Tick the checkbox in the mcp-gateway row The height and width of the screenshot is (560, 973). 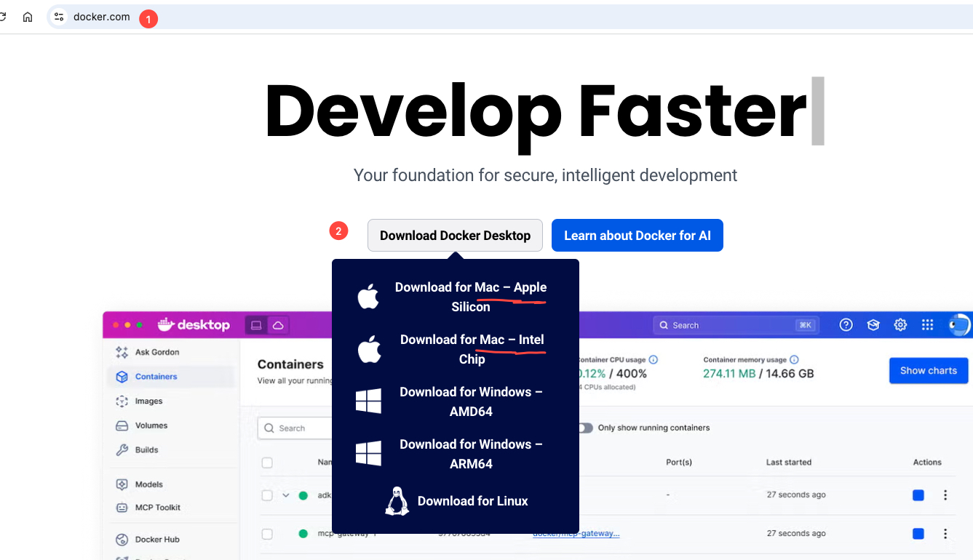[267, 534]
